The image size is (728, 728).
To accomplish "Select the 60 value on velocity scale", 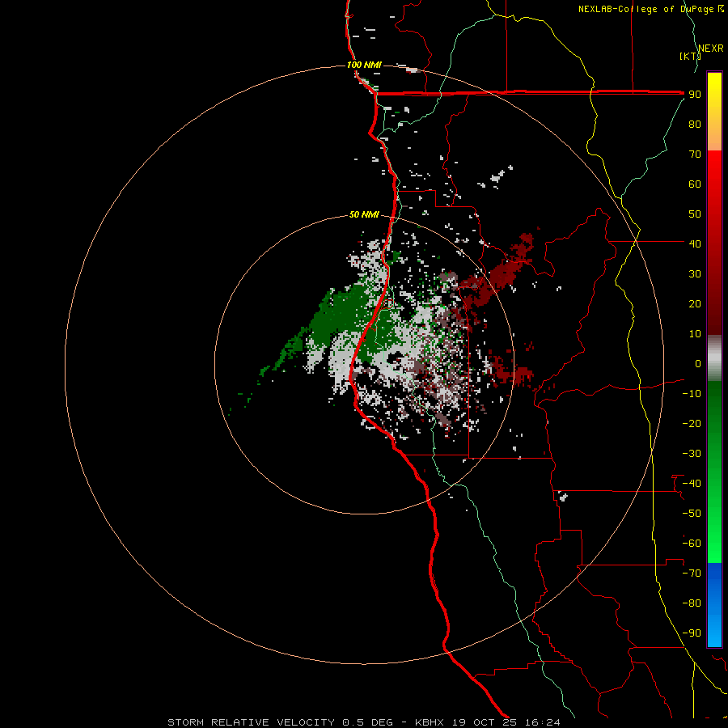I will pyautogui.click(x=695, y=184).
